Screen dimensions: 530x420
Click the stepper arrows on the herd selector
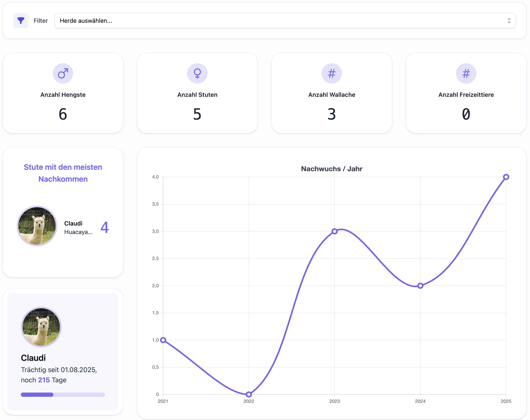(509, 21)
